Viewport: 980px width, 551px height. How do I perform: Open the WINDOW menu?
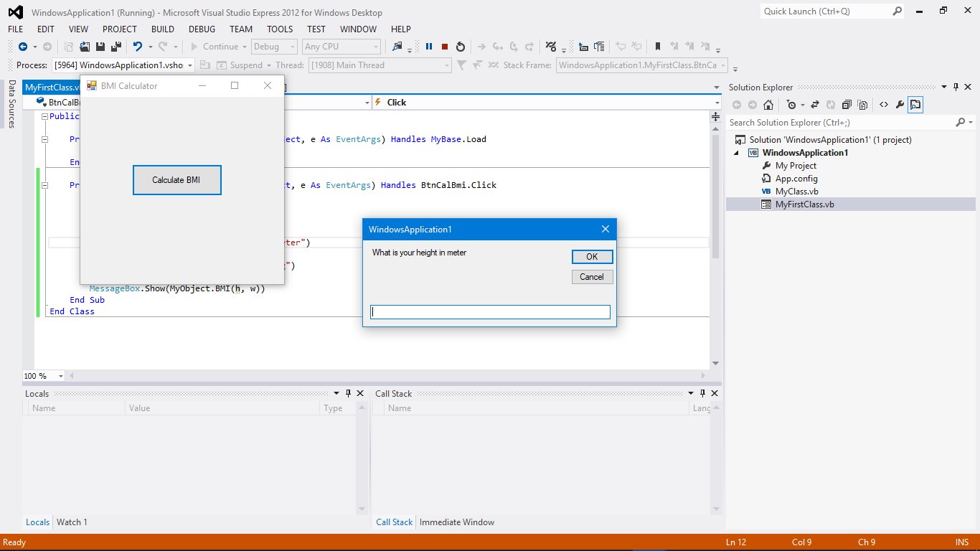coord(358,29)
